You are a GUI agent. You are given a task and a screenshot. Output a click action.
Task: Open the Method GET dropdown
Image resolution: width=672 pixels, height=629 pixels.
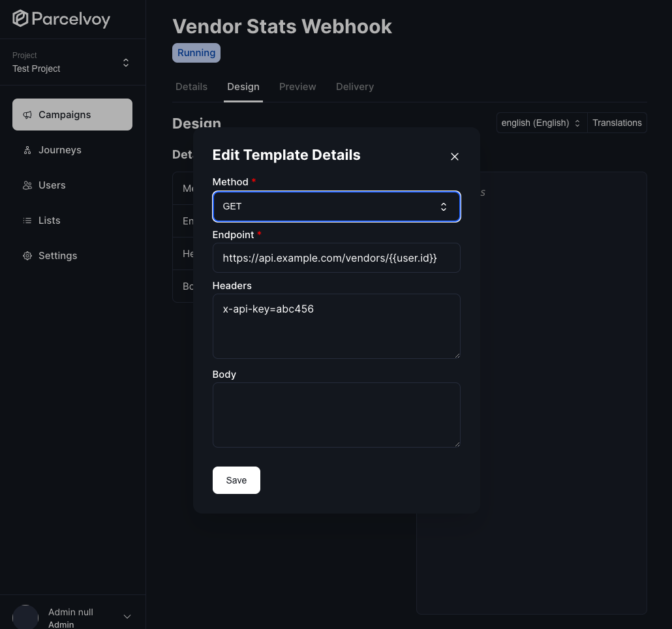pos(336,206)
